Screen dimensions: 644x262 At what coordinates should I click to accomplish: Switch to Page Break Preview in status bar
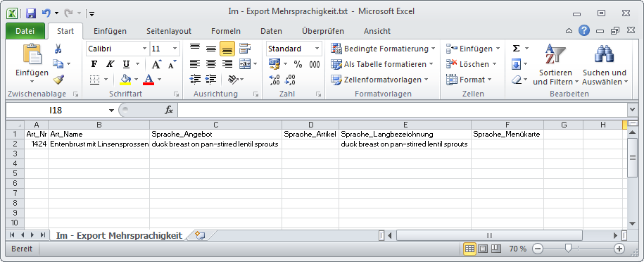coord(496,249)
